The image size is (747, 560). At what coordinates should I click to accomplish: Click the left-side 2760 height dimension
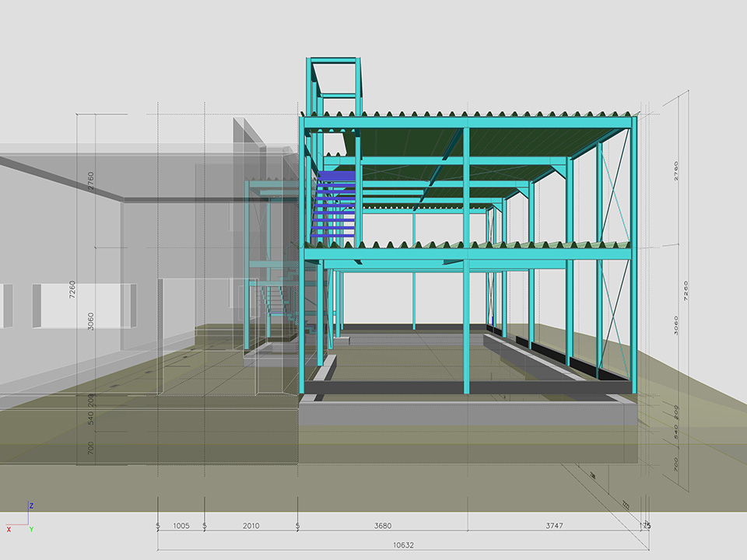pos(91,181)
